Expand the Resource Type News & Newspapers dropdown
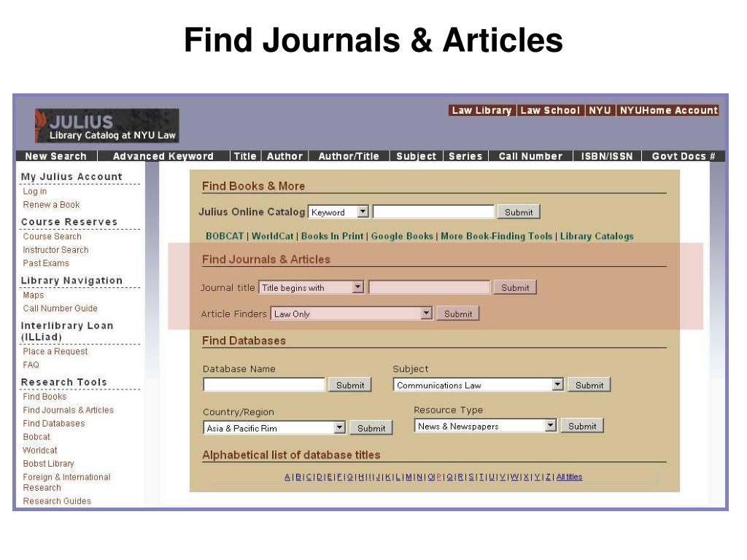Screen dimensions: 747x560 485,426
